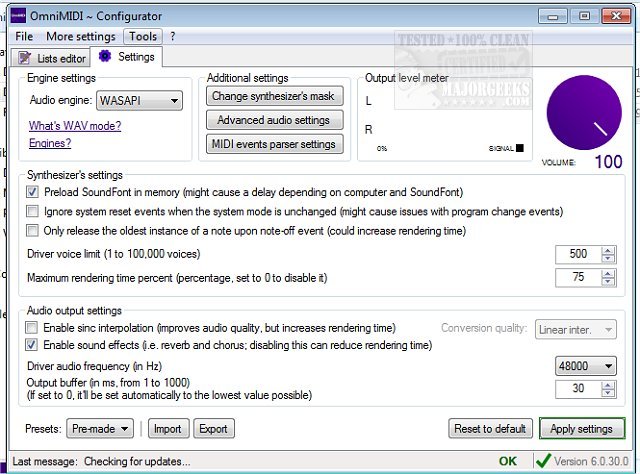Viewport: 640px width, 474px height.
Task: Open the Engines? link
Action: (50, 143)
